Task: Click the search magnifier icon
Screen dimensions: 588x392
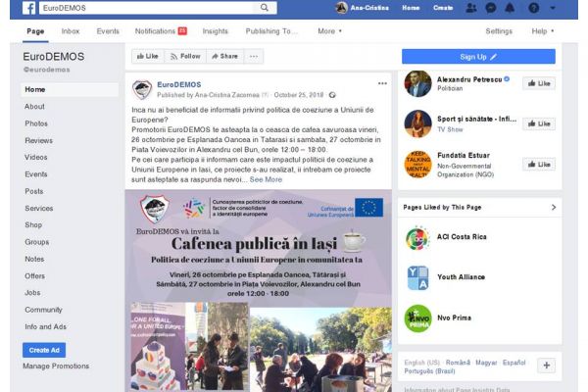Action: [265, 8]
